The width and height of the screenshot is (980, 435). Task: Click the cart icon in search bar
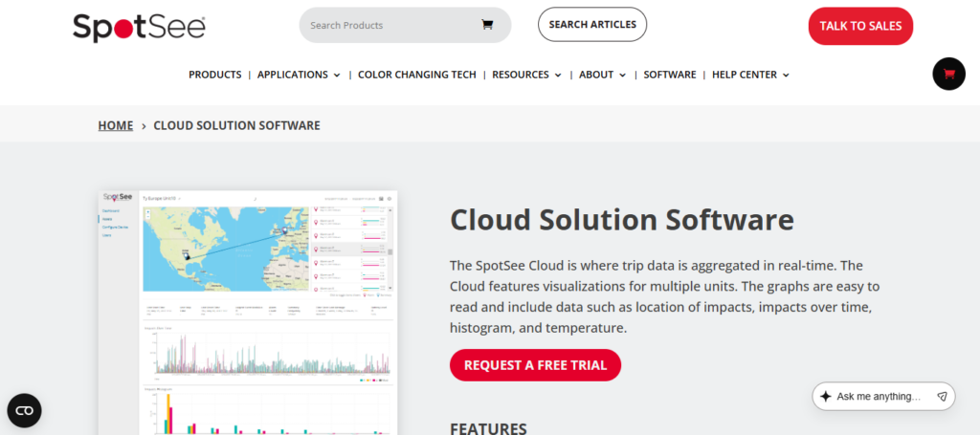coord(487,25)
